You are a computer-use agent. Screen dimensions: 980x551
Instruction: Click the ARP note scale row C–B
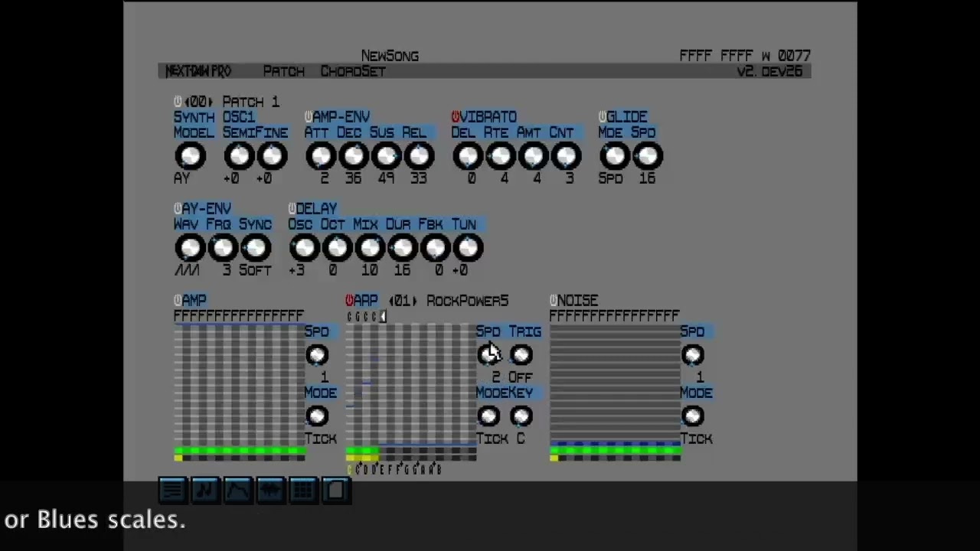(395, 470)
